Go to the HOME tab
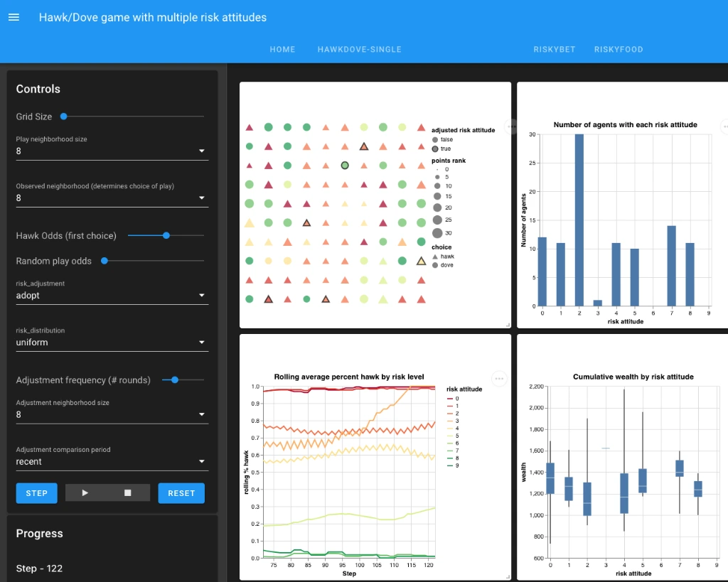 [282, 50]
